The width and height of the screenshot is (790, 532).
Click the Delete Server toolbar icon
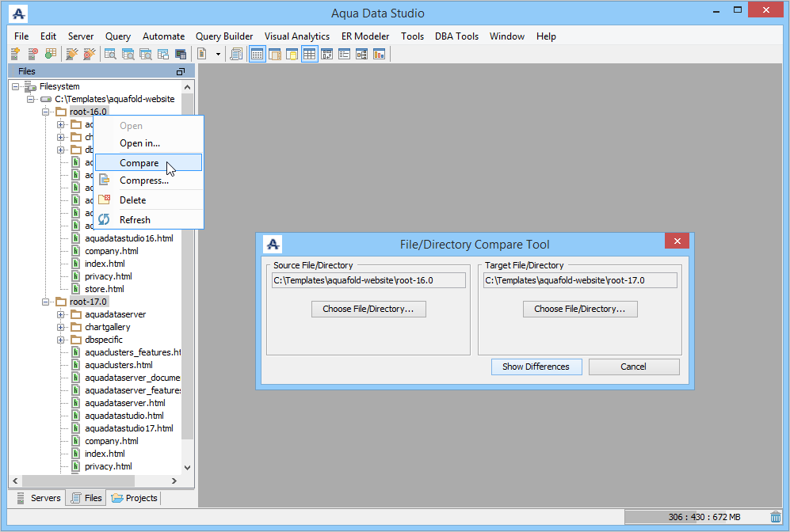(x=32, y=54)
